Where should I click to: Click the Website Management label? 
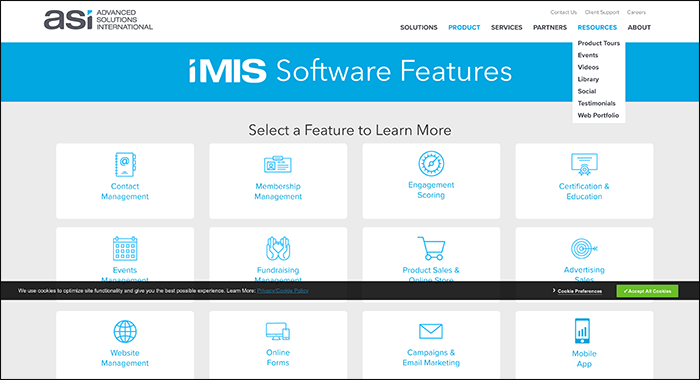tap(125, 358)
